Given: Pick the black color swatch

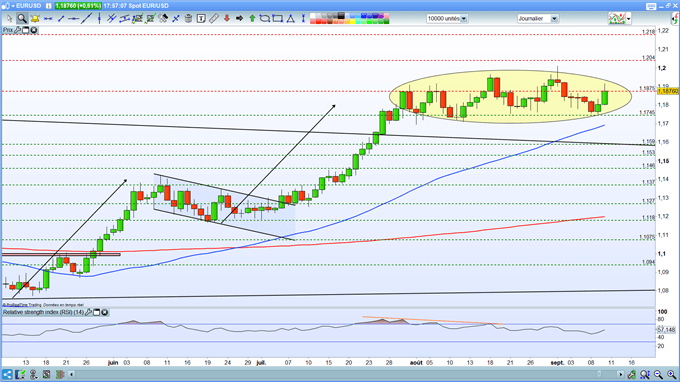Looking at the screenshot, I should pos(341,16).
